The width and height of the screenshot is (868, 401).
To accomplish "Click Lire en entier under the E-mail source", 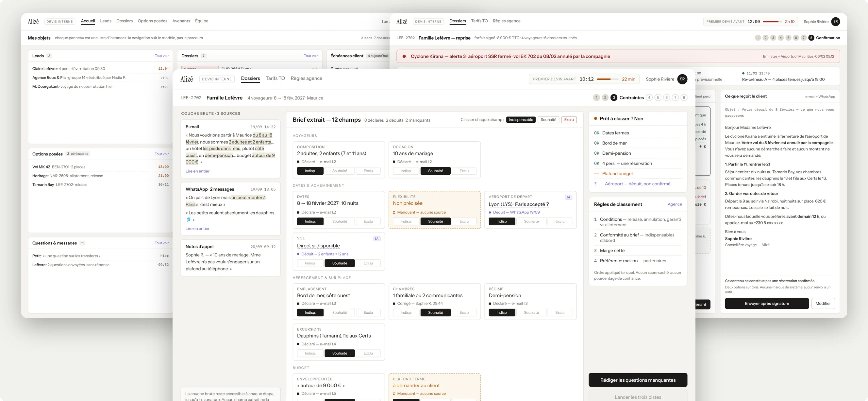I will pos(197,171).
